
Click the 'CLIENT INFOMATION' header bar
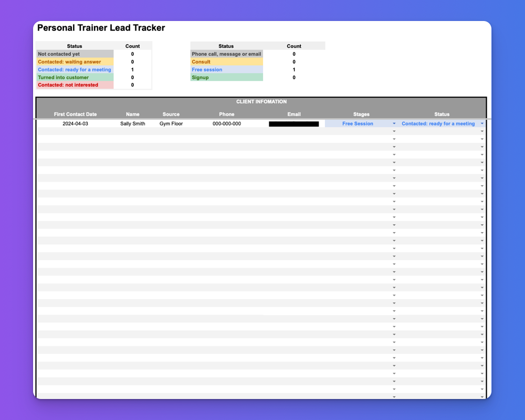pyautogui.click(x=261, y=101)
